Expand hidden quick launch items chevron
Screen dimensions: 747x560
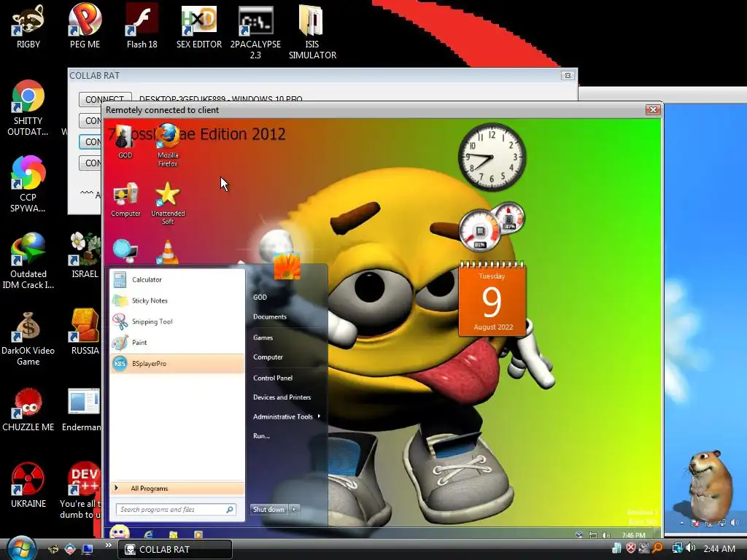coord(108,545)
